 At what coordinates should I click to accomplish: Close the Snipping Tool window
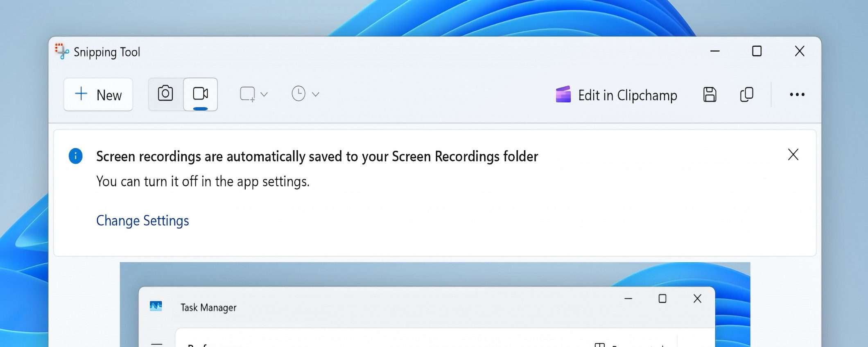(799, 51)
